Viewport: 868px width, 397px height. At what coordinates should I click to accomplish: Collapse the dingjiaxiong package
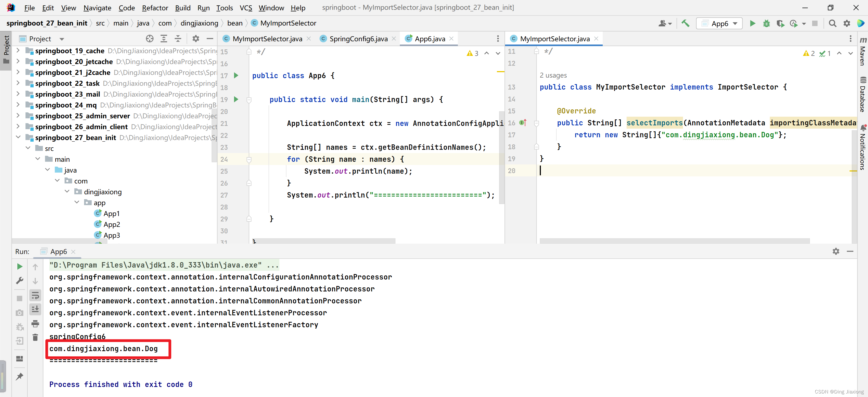[x=67, y=191]
